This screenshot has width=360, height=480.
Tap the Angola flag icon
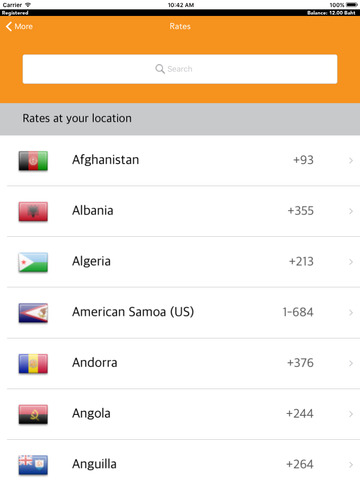33,414
